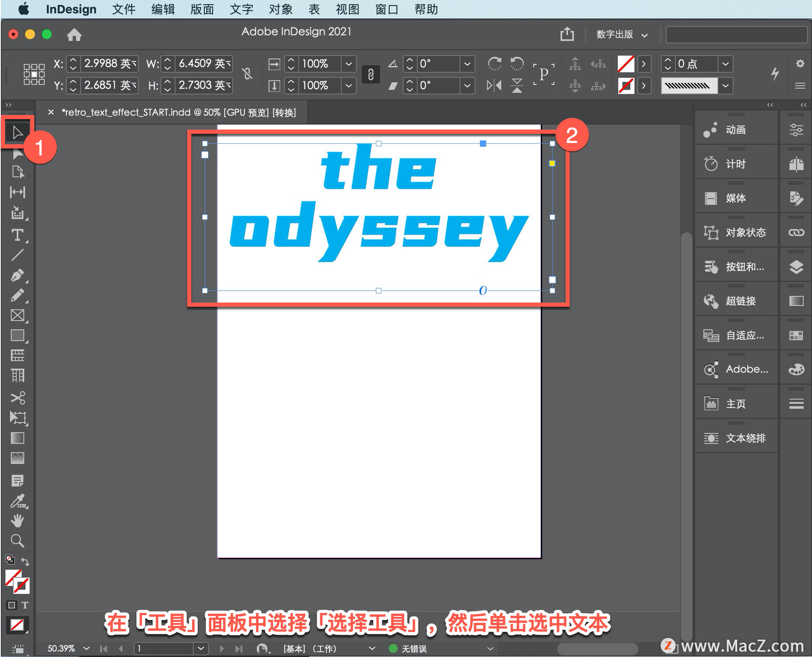Select the Type tool
This screenshot has height=657, width=812.
(17, 235)
